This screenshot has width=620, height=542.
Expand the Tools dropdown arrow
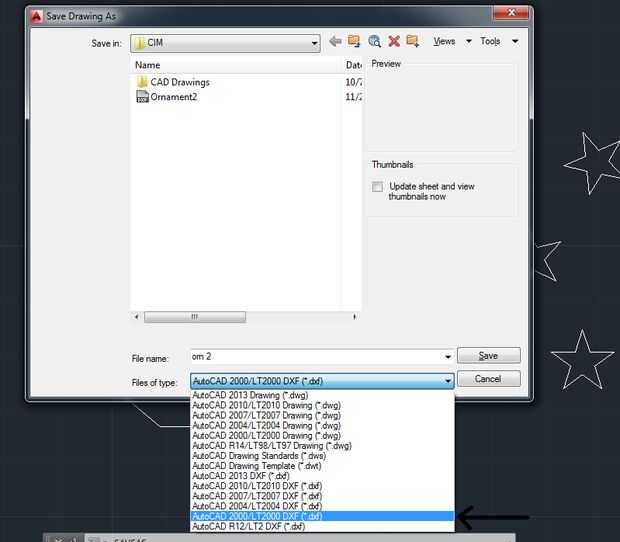515,41
